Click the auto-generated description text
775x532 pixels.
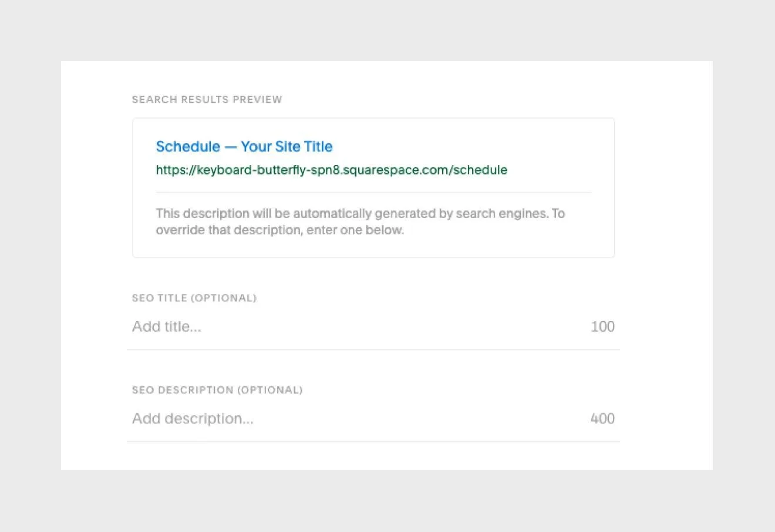tap(360, 221)
